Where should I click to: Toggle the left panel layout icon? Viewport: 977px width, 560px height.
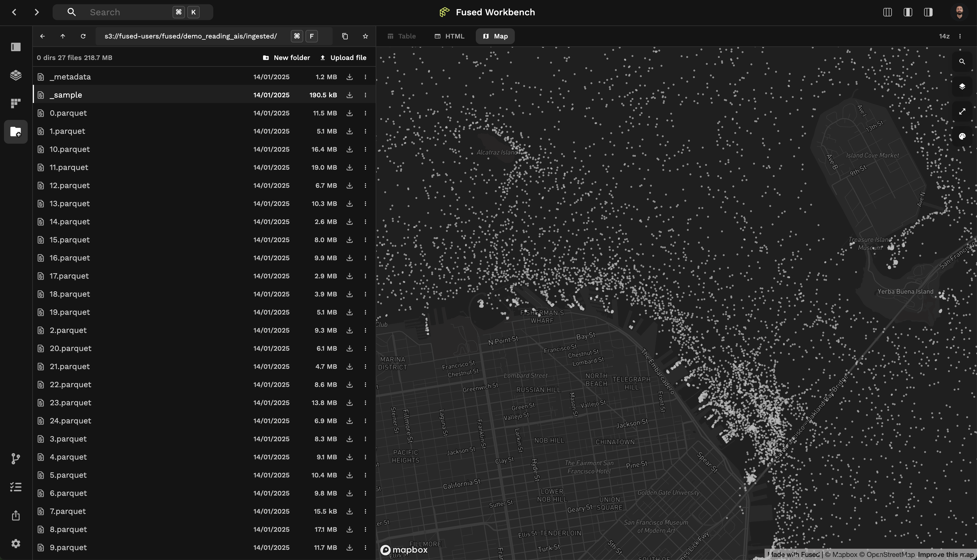[887, 12]
